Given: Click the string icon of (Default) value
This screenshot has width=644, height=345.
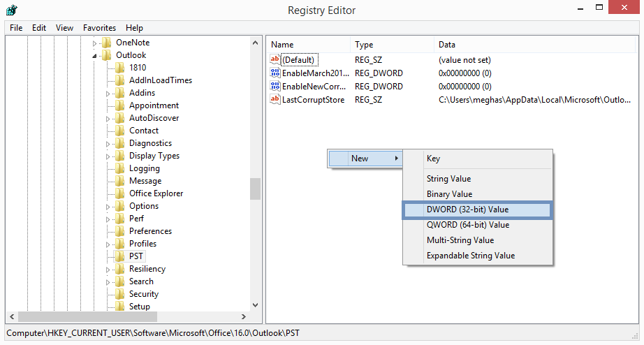Looking at the screenshot, I should 275,60.
